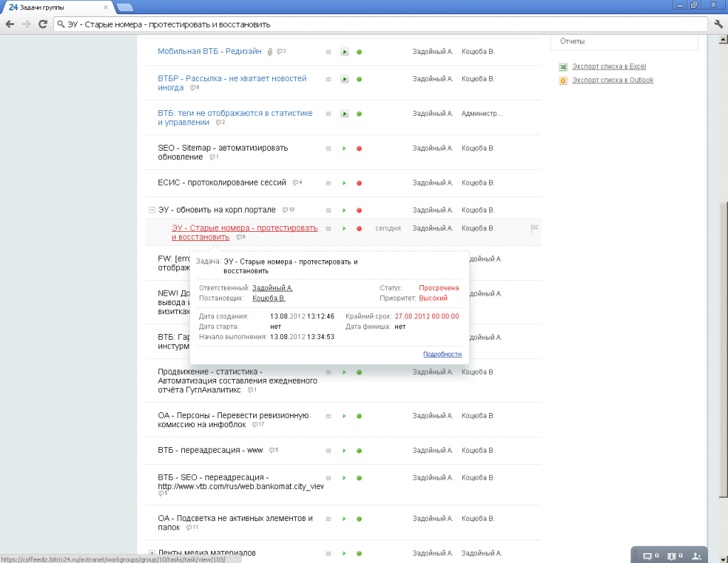Open menu icon for ЭУ - Старые номера row
Image resolution: width=728 pixels, height=563 pixels.
point(328,228)
